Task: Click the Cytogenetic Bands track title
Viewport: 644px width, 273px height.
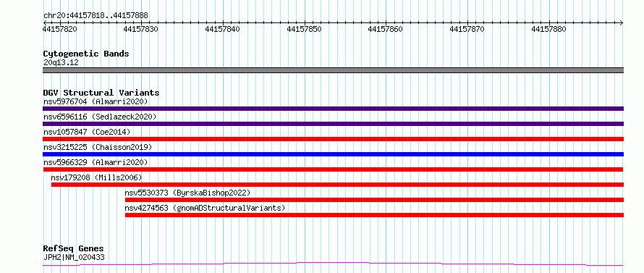Action: click(x=86, y=54)
